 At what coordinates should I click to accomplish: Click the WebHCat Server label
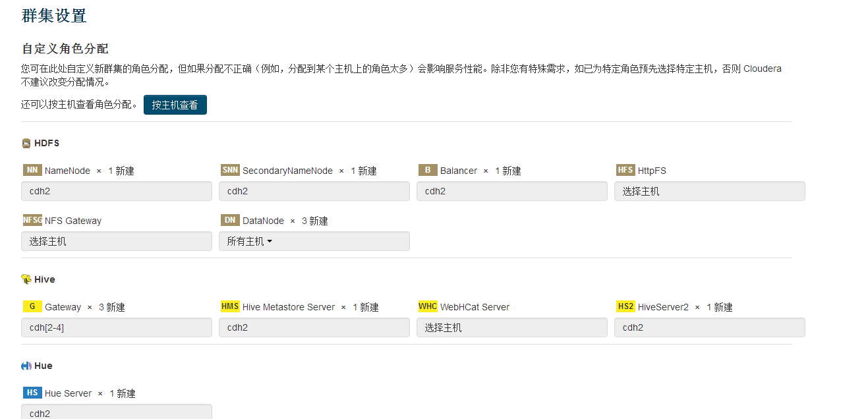(x=475, y=307)
